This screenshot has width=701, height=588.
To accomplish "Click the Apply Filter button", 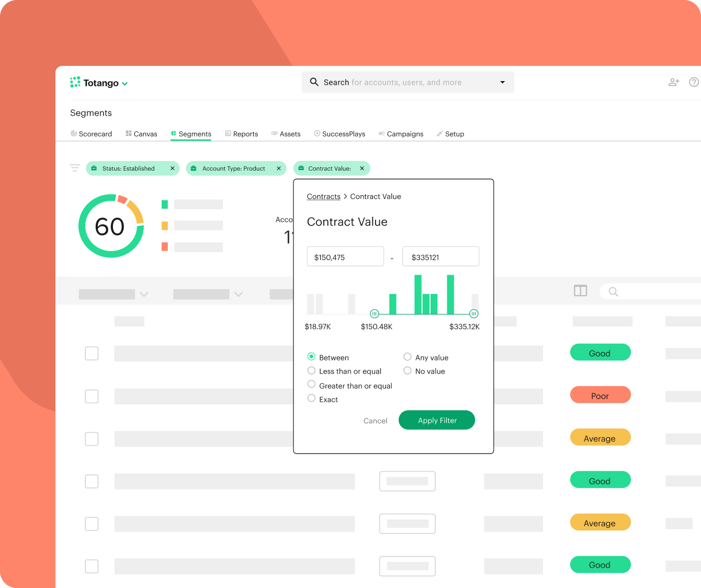I will [437, 420].
